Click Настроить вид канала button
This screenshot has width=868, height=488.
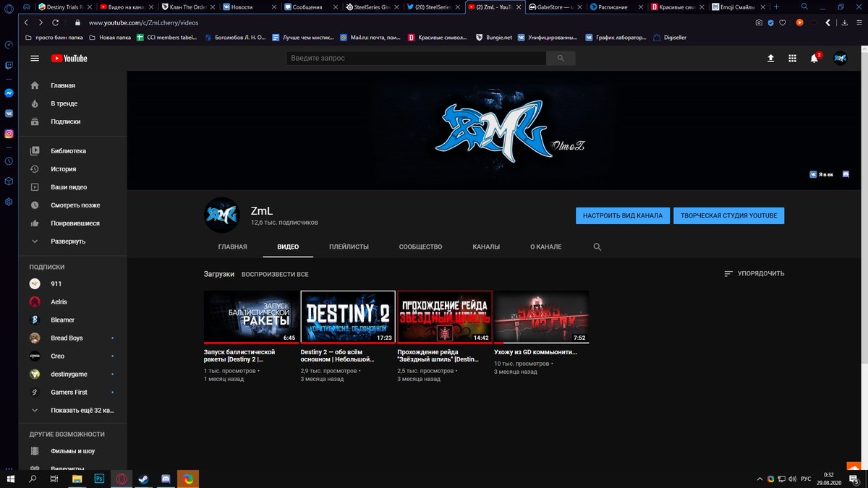click(x=622, y=215)
